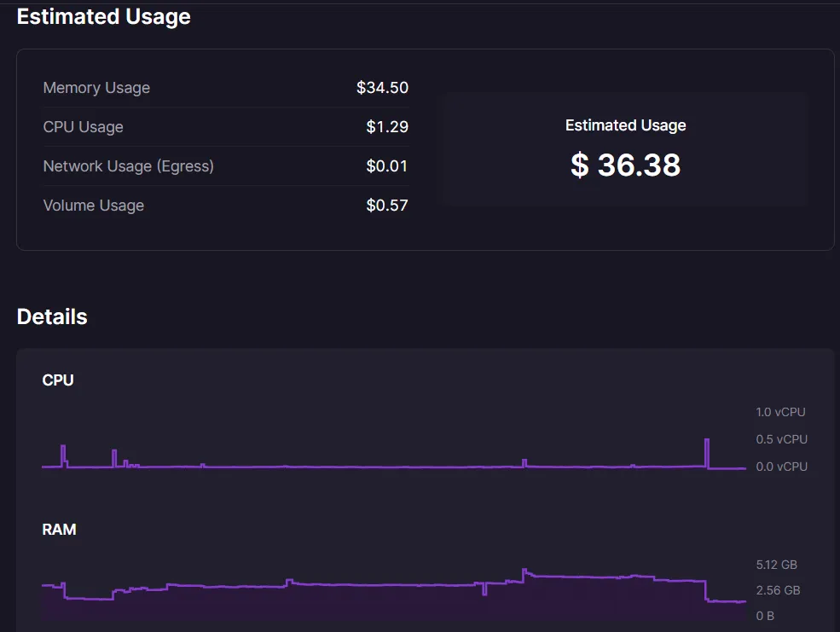840x632 pixels.
Task: Select the CPU Usage line item
Action: [83, 126]
